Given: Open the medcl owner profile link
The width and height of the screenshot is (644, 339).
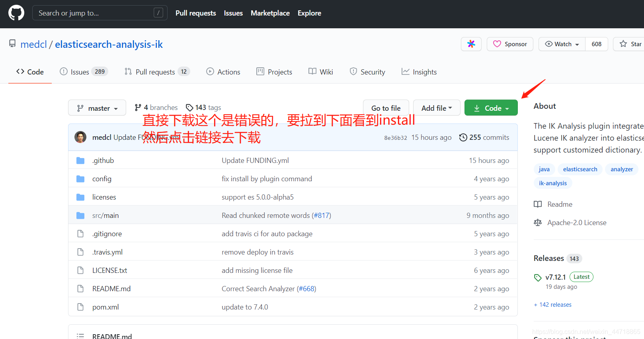Looking at the screenshot, I should coord(34,44).
